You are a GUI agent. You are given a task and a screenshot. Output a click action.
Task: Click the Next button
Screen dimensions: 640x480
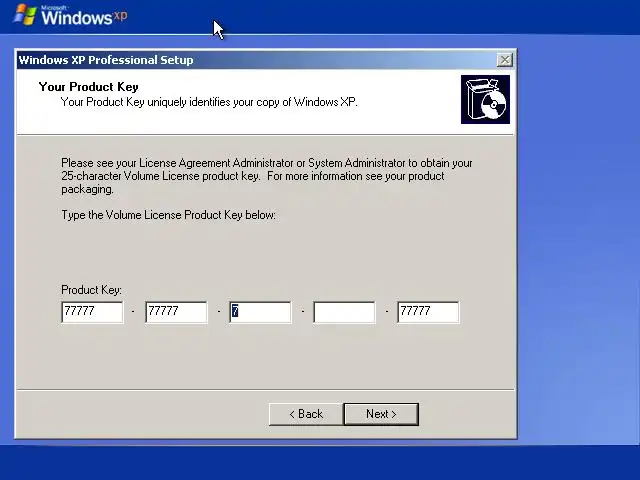tap(381, 414)
